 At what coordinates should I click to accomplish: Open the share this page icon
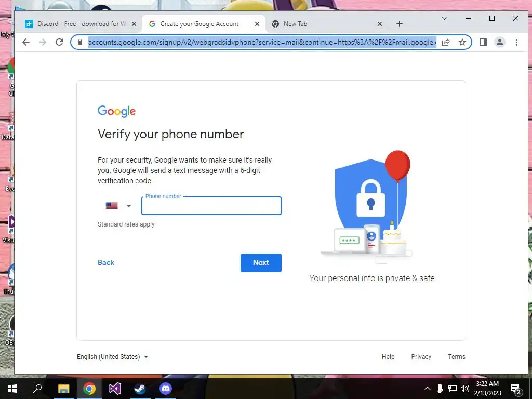click(x=446, y=42)
